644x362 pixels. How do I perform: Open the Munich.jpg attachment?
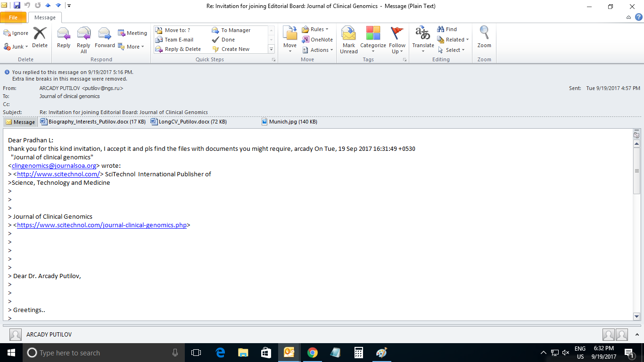tap(289, 122)
